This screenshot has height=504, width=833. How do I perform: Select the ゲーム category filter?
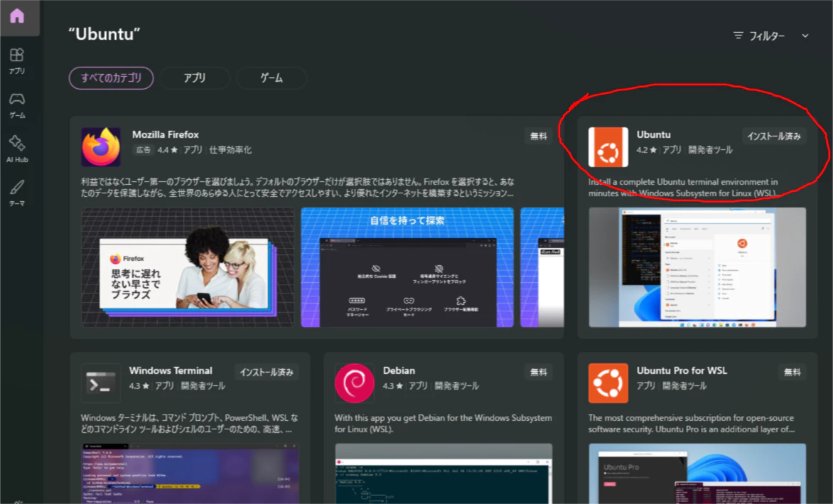272,78
